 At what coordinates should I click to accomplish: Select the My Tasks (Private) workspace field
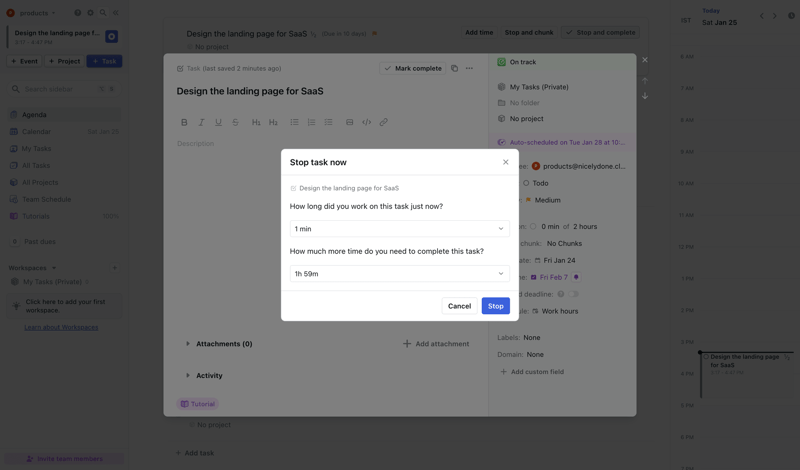point(533,87)
